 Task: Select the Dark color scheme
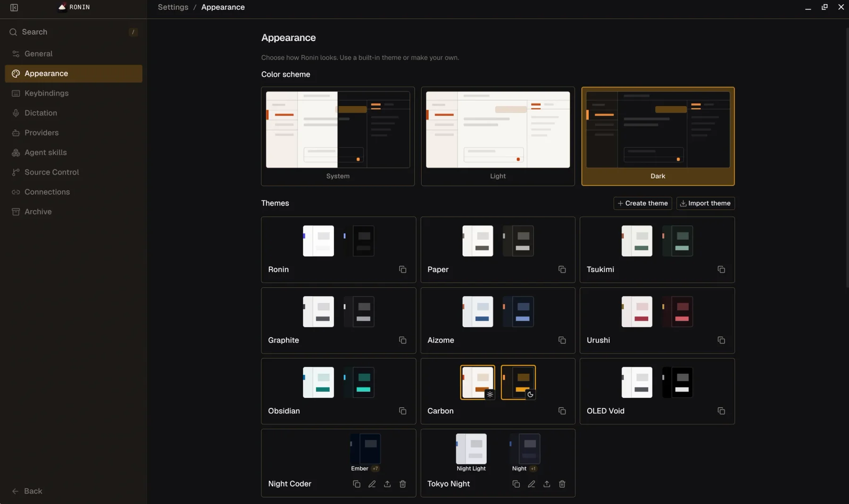(x=658, y=136)
